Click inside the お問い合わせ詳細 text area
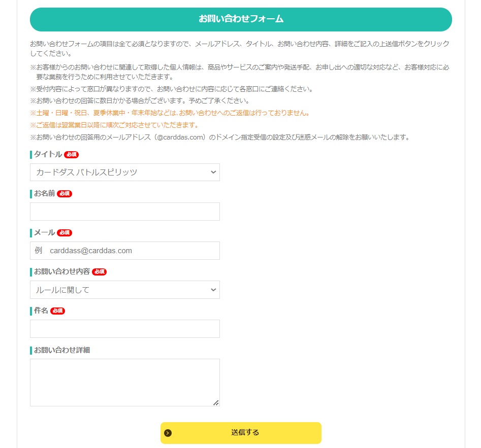 pos(125,382)
